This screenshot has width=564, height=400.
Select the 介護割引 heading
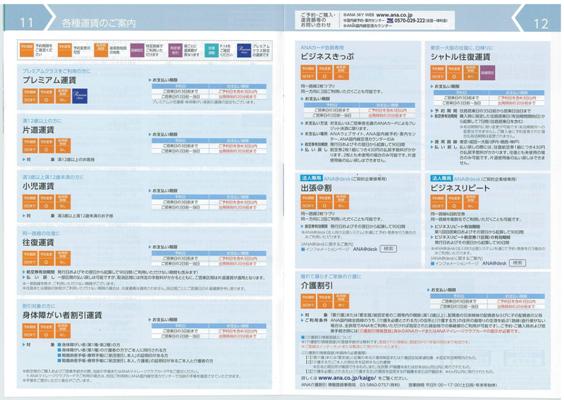tap(317, 286)
